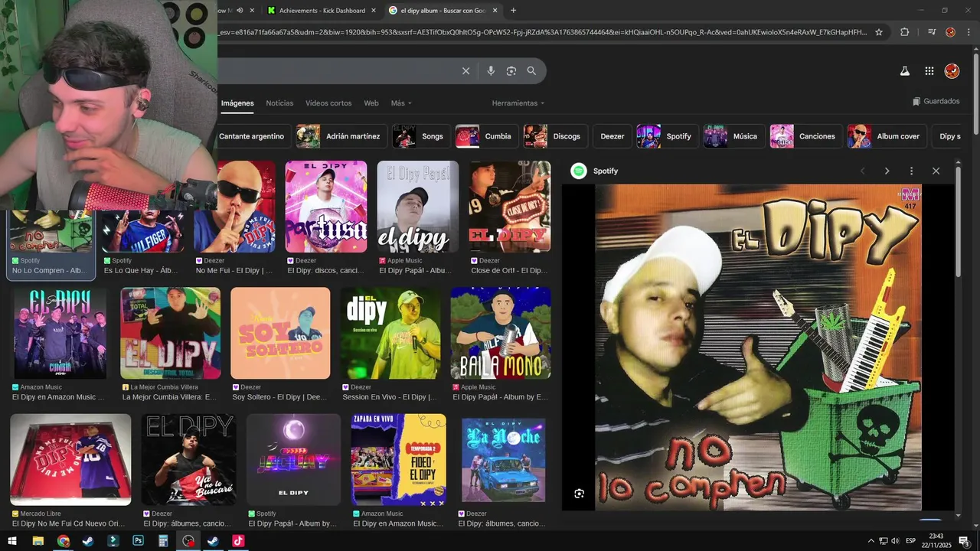
Task: Clear the search box with the X icon
Action: pyautogui.click(x=465, y=71)
